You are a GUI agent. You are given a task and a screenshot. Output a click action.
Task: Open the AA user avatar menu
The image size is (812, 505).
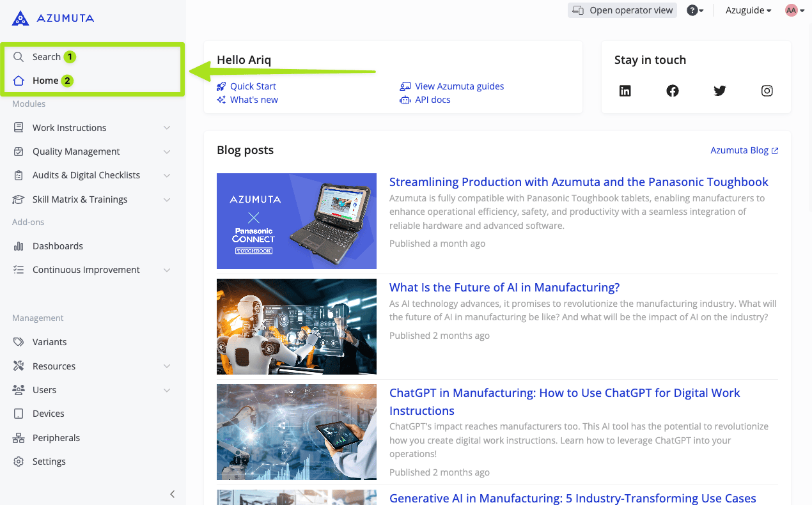[x=795, y=10]
